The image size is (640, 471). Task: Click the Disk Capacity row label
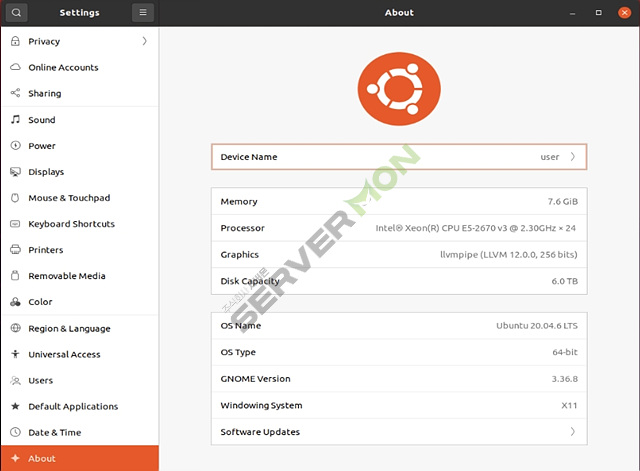[250, 281]
